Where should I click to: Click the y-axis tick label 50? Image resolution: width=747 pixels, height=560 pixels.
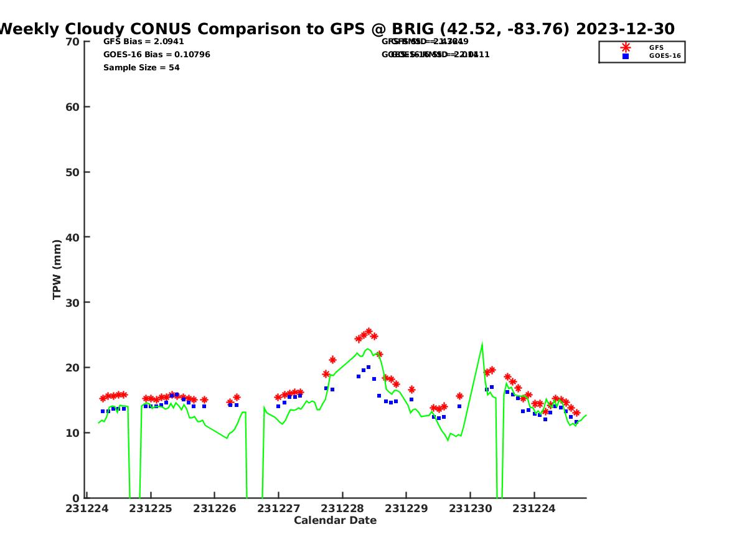(73, 172)
